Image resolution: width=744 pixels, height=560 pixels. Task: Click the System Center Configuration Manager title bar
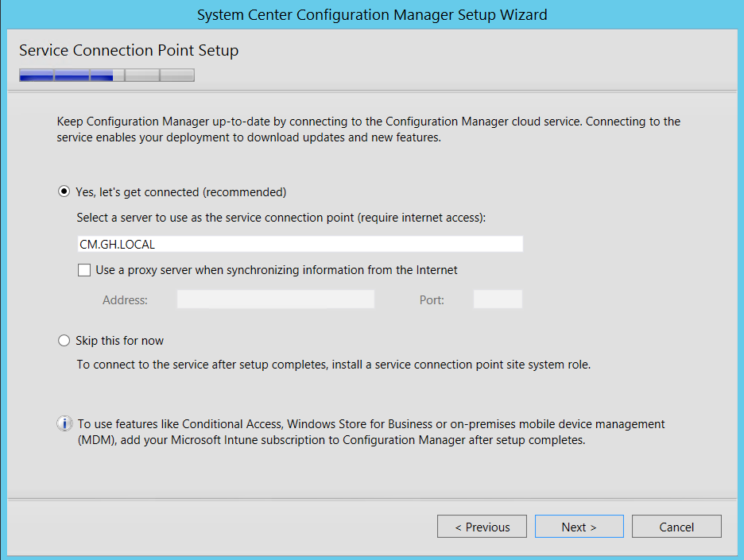tap(372, 14)
